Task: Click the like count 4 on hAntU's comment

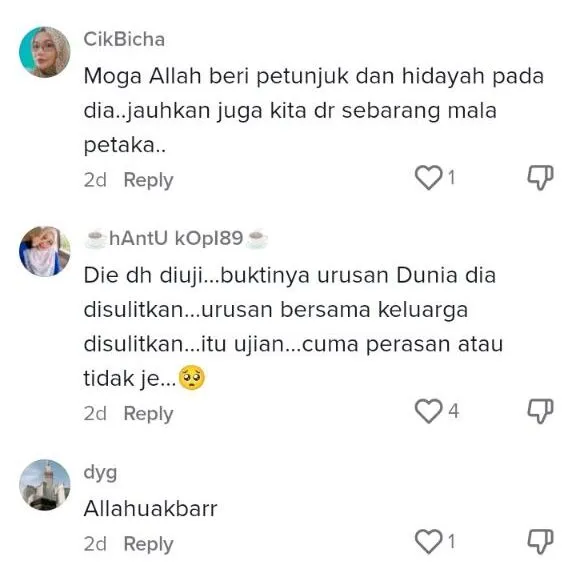Action: pyautogui.click(x=454, y=411)
